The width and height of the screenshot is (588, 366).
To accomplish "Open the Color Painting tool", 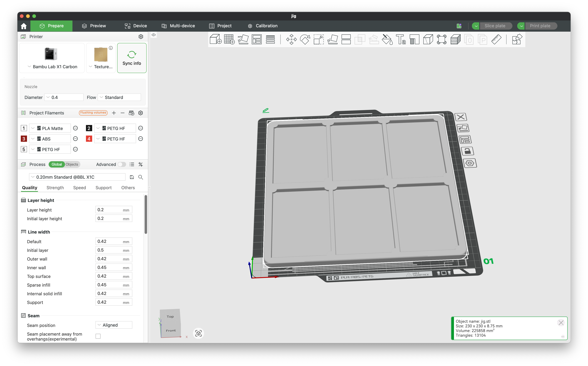I will [x=387, y=39].
